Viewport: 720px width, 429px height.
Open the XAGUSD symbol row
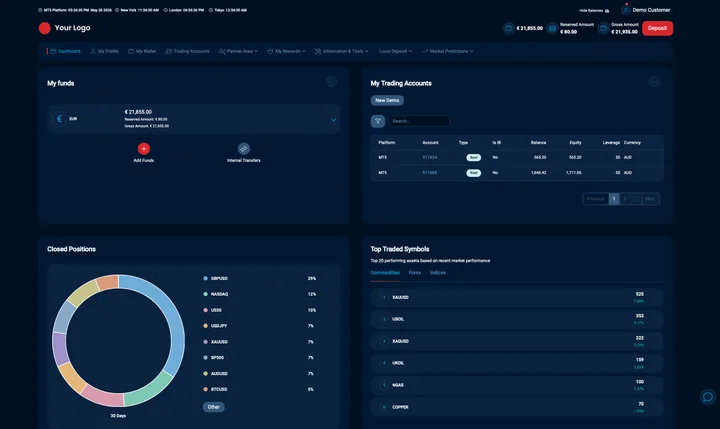click(x=517, y=341)
